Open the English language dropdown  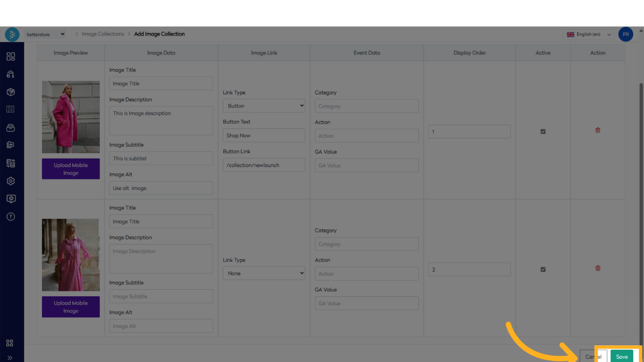click(588, 35)
